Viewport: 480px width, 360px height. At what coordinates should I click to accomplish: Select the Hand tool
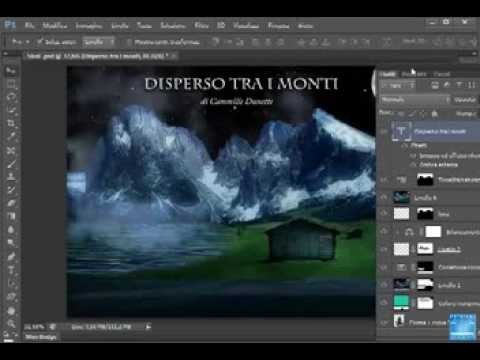click(11, 310)
